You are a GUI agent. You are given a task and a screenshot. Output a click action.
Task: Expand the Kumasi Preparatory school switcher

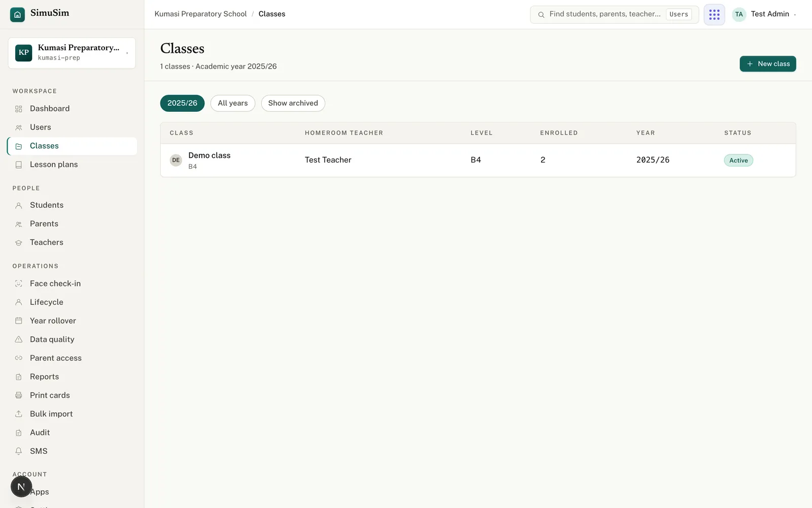tap(72, 53)
